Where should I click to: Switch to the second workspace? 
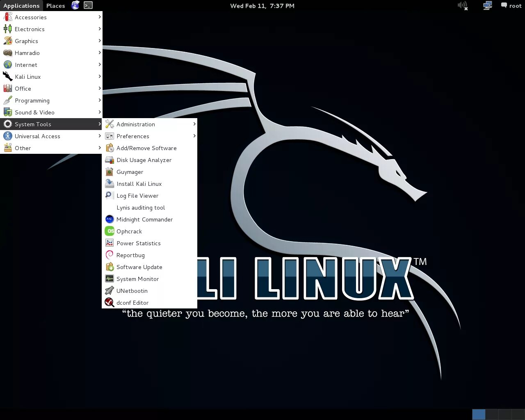pos(492,414)
